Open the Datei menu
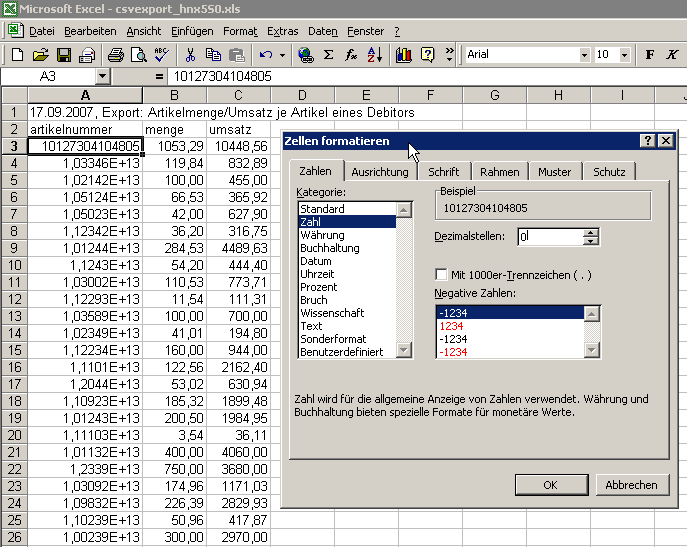The height and width of the screenshot is (547, 687). [42, 31]
